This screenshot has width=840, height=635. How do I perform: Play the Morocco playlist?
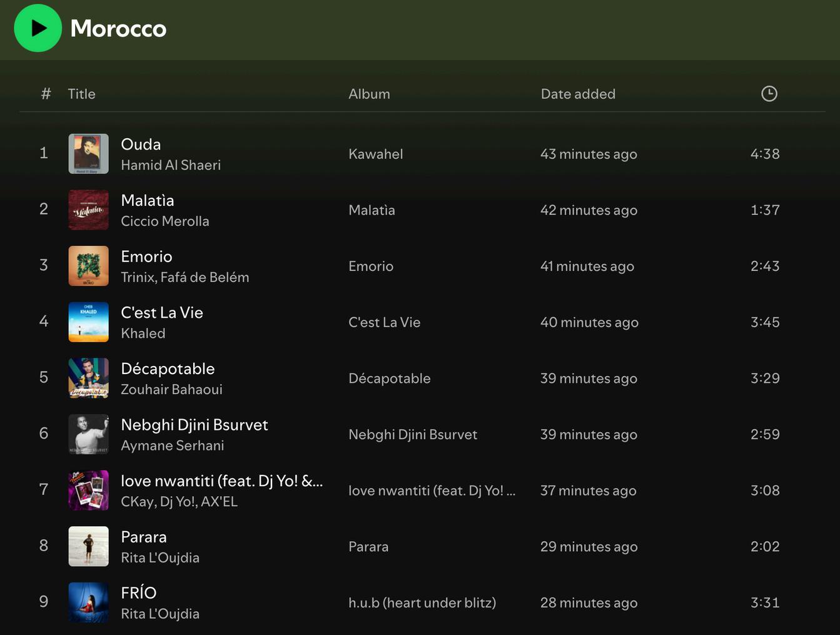click(38, 28)
